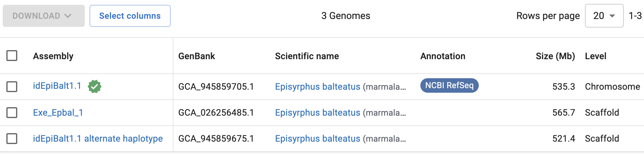Click the chevron arrow on DOWNLOAD button
This screenshot has height=154, width=644.
(x=68, y=16)
